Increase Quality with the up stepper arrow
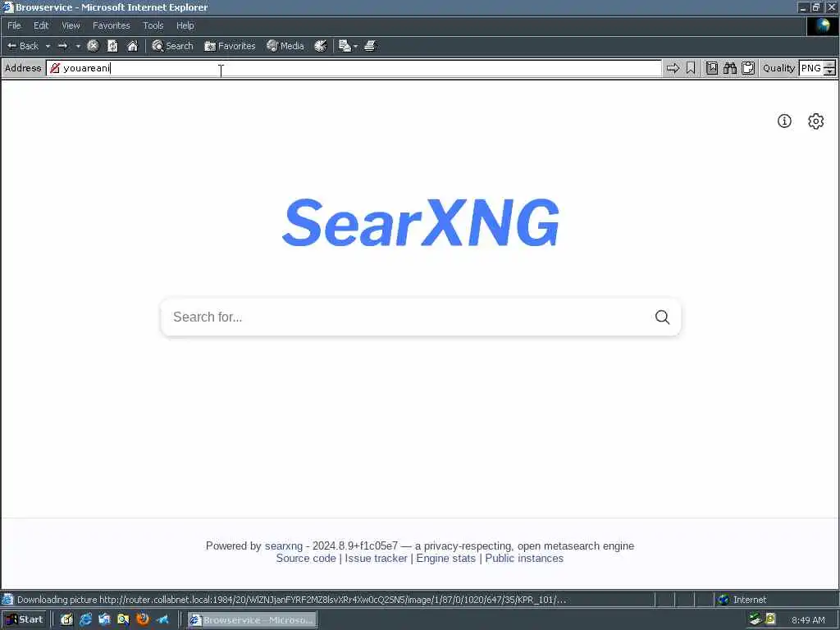This screenshot has height=630, width=840. (829, 64)
